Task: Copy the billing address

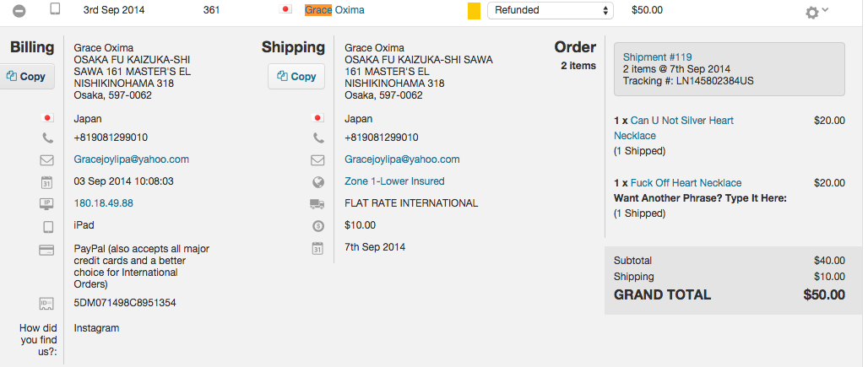Action: coord(26,76)
